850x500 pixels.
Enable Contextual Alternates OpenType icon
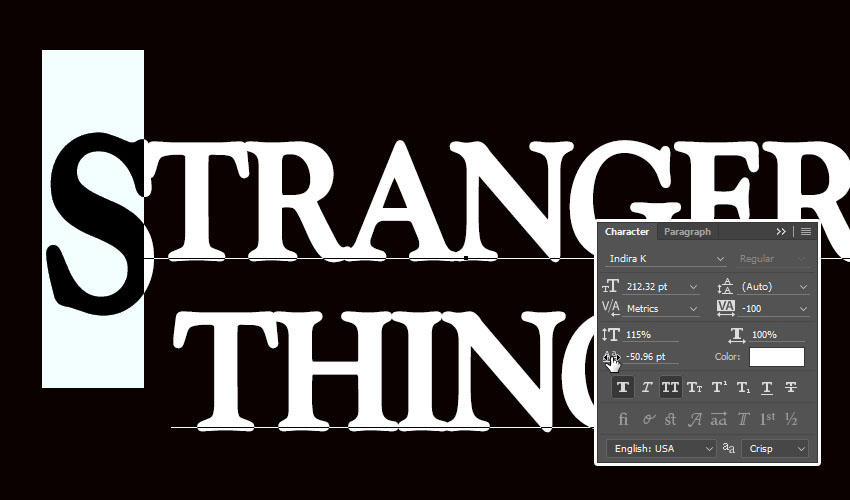[648, 419]
